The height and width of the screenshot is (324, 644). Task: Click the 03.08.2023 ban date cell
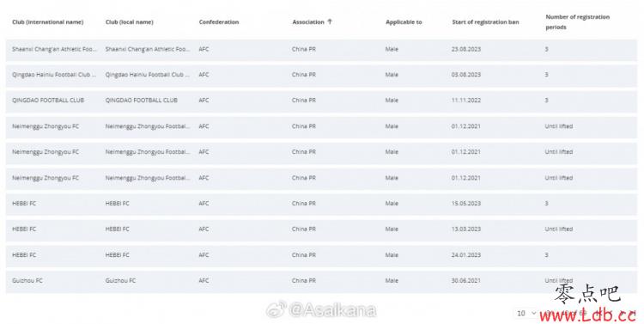click(x=465, y=75)
